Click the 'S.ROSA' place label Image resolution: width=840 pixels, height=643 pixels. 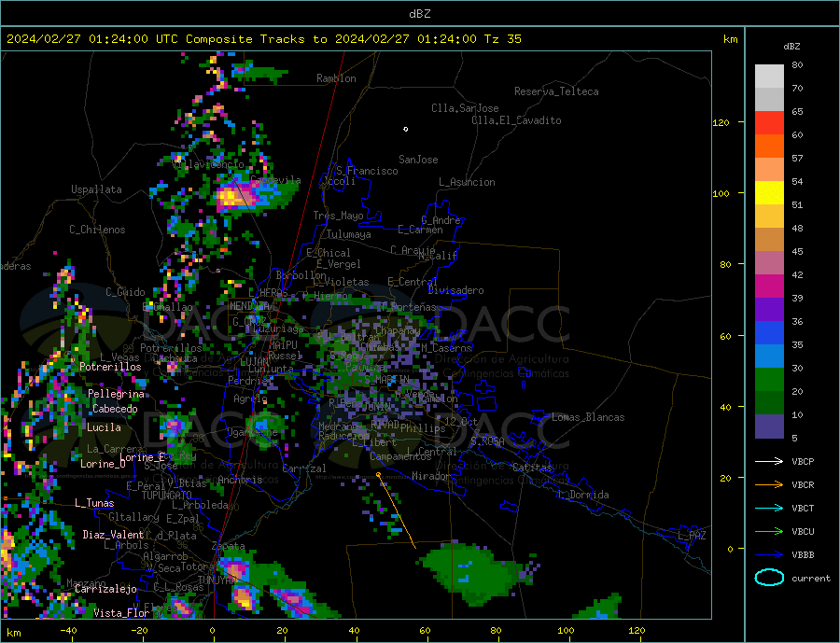point(487,441)
